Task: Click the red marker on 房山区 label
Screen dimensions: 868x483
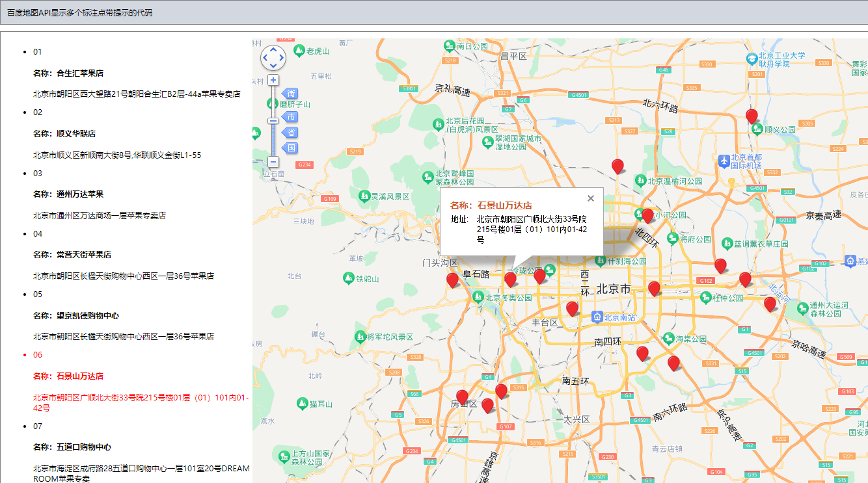Action: (x=462, y=397)
